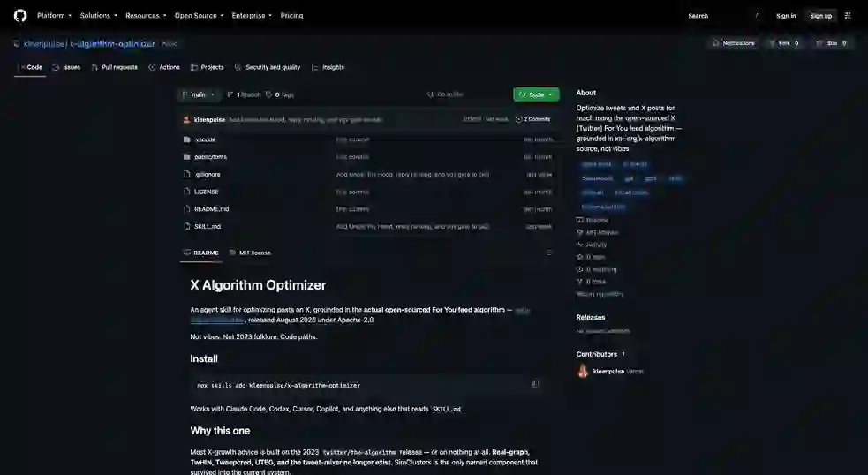Image resolution: width=868 pixels, height=475 pixels.
Task: Expand the green Code dropdown button
Action: pos(536,94)
